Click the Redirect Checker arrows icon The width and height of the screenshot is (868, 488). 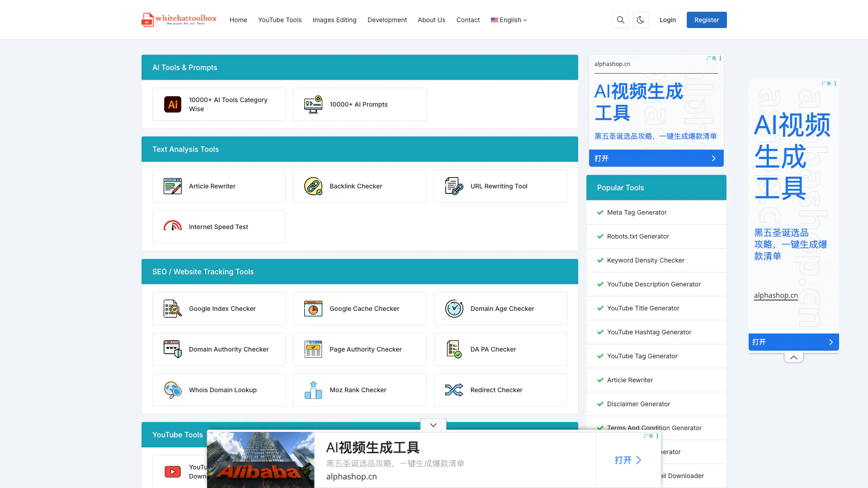point(454,390)
